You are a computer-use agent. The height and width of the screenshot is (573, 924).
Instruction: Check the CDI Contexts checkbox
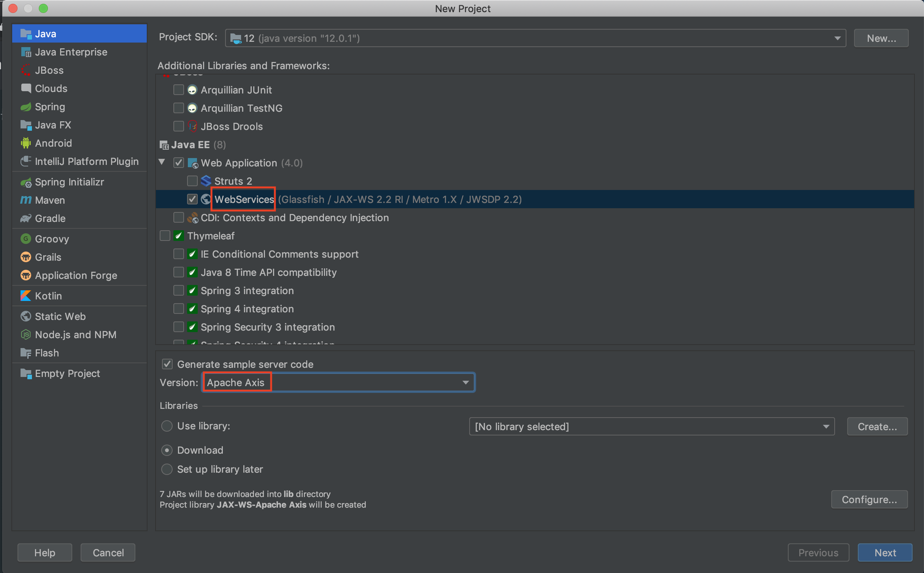[179, 218]
